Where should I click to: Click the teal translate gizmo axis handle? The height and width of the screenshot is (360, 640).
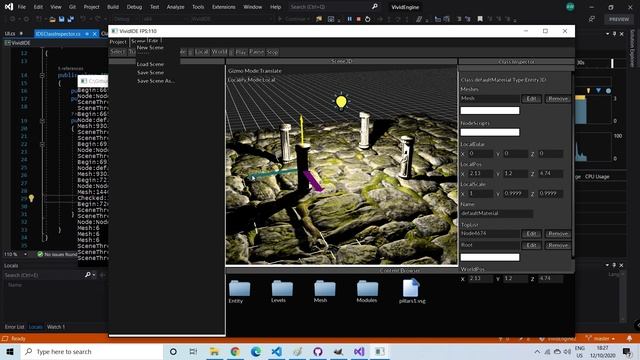pyautogui.click(x=273, y=174)
